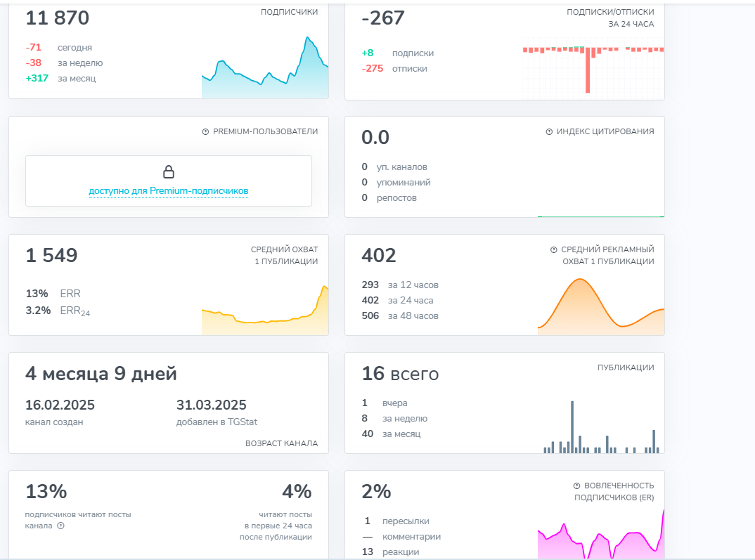
Task: Click the 16.02.2025 channel creation date
Action: click(x=60, y=405)
